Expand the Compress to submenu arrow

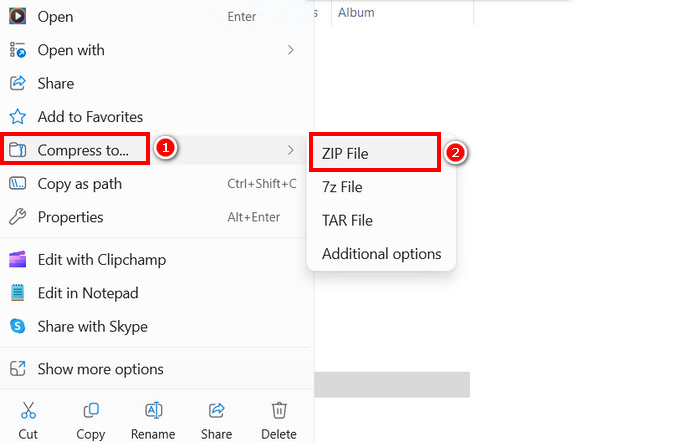(290, 150)
